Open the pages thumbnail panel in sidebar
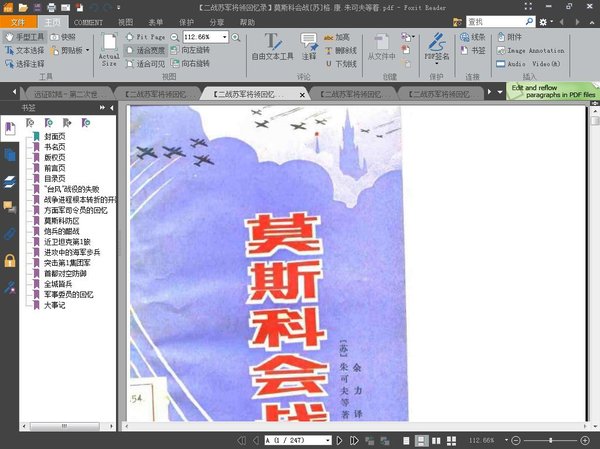This screenshot has height=449, width=600. pyautogui.click(x=9, y=155)
